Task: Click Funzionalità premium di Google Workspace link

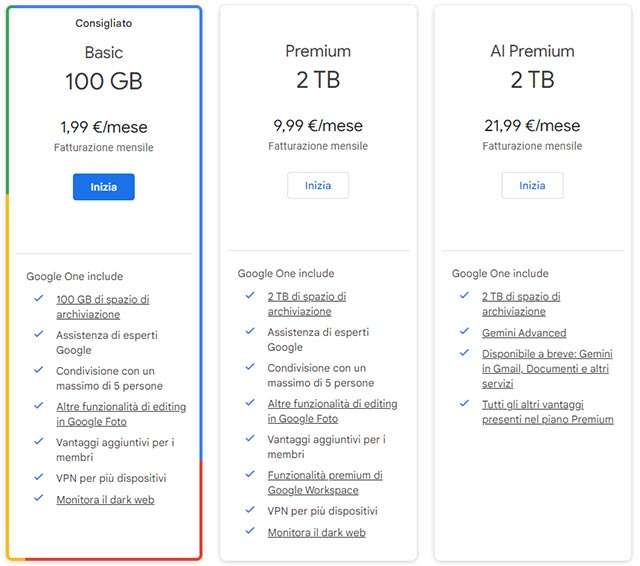Action: click(324, 482)
